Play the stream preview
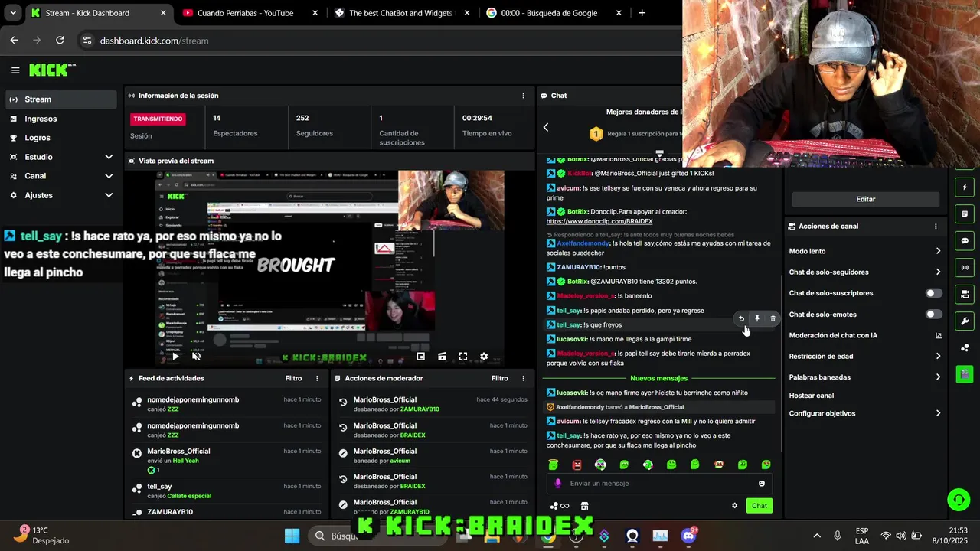The width and height of the screenshot is (980, 551). 175,356
